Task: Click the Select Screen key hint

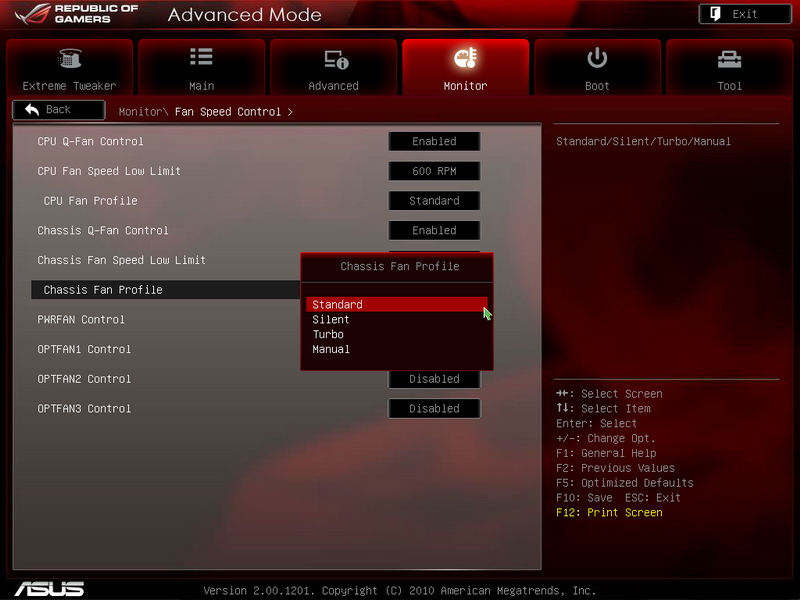Action: pos(609,394)
